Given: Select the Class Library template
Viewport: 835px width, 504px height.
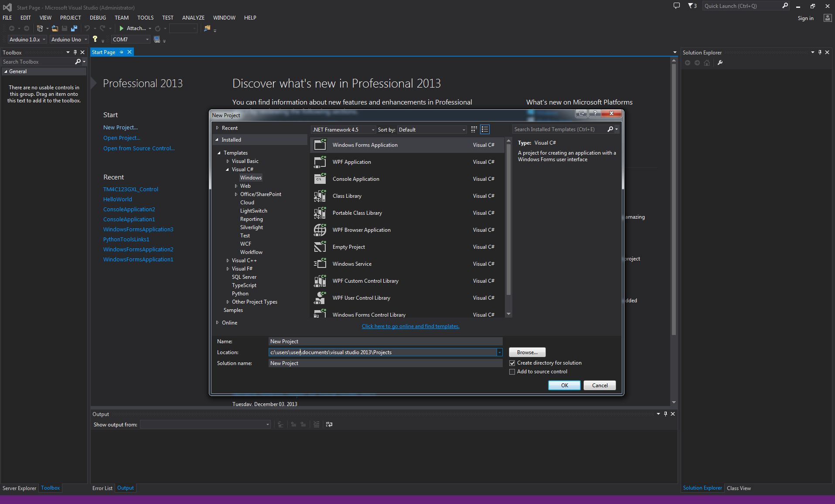Looking at the screenshot, I should pos(407,196).
